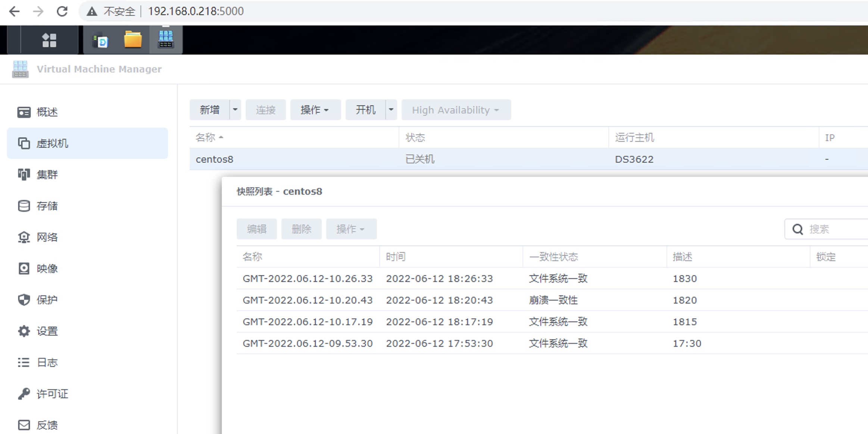Click the browser back arrow
This screenshot has height=434, width=868.
click(x=14, y=11)
